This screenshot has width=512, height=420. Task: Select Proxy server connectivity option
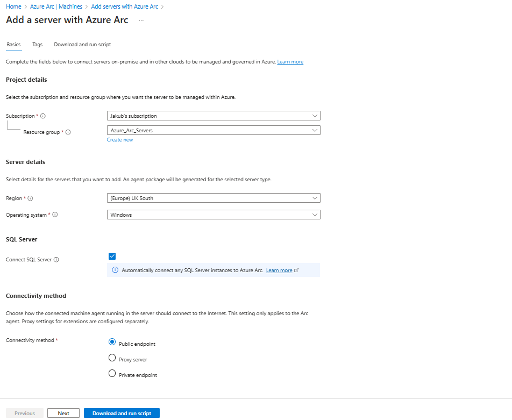tap(112, 358)
